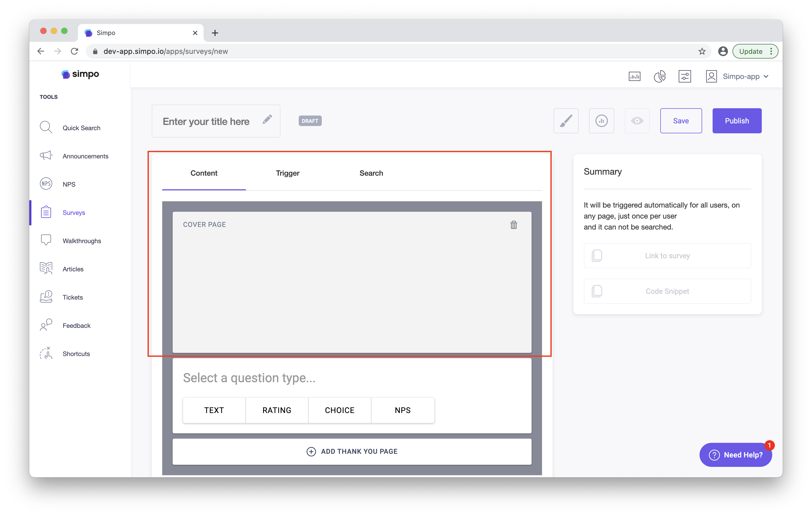
Task: Click the eye preview icon
Action: point(637,121)
